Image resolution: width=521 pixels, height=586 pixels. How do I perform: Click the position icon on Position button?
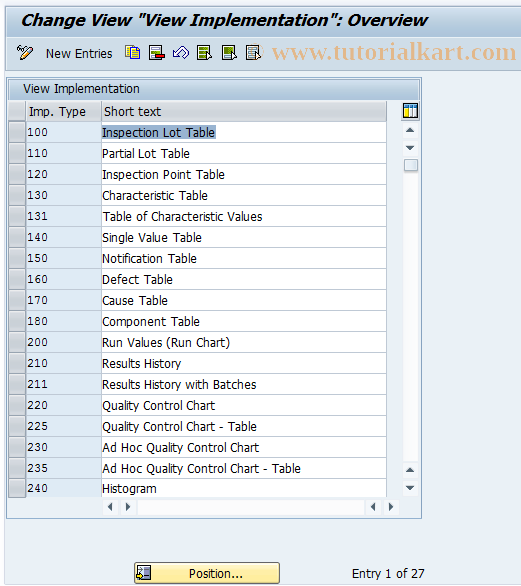coord(144,573)
